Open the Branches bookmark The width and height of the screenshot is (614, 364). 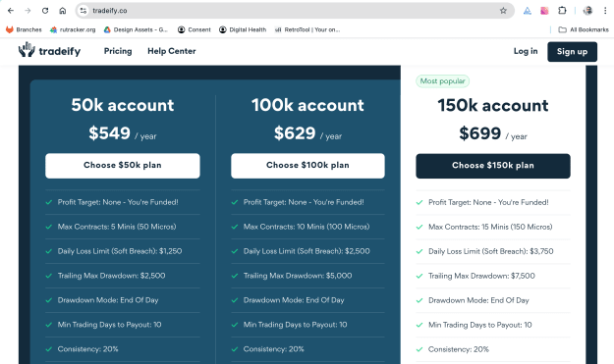click(x=24, y=29)
